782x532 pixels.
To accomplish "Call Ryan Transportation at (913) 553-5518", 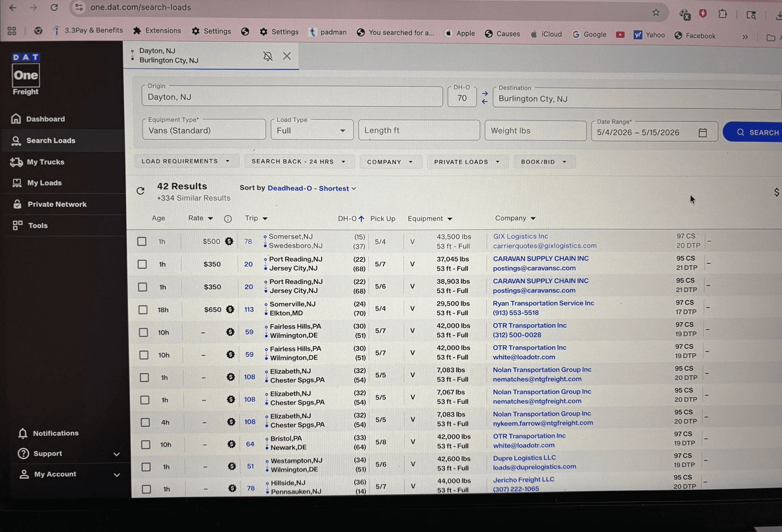I will coord(516,313).
